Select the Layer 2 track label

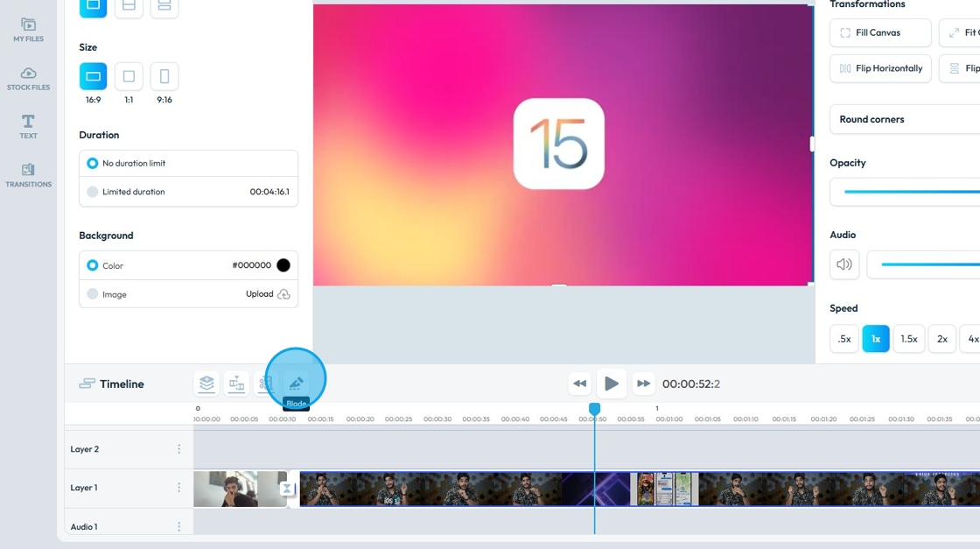tap(84, 449)
